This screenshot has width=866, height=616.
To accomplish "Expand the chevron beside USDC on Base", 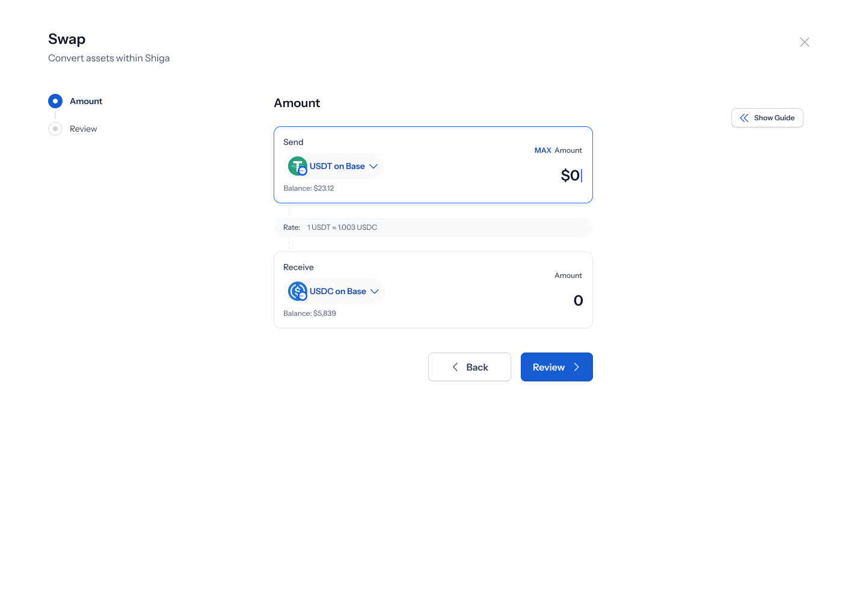I will coord(375,291).
